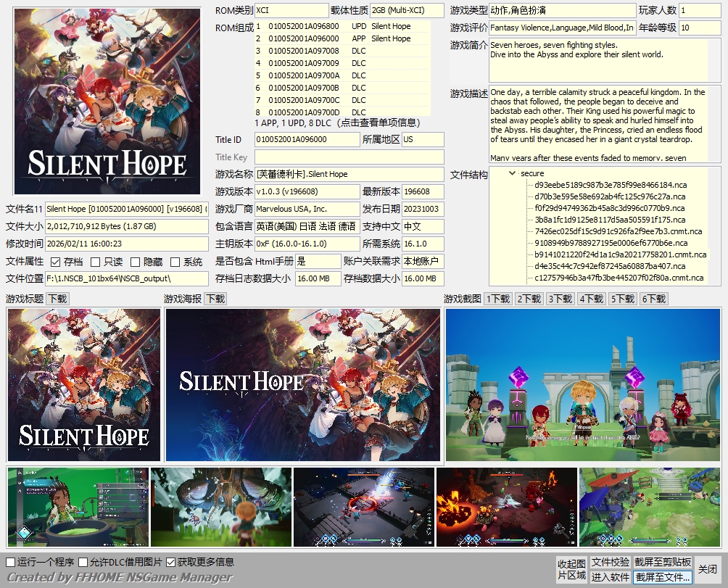
Task: Download screenshot 2 with 2下载 button
Action: click(529, 299)
